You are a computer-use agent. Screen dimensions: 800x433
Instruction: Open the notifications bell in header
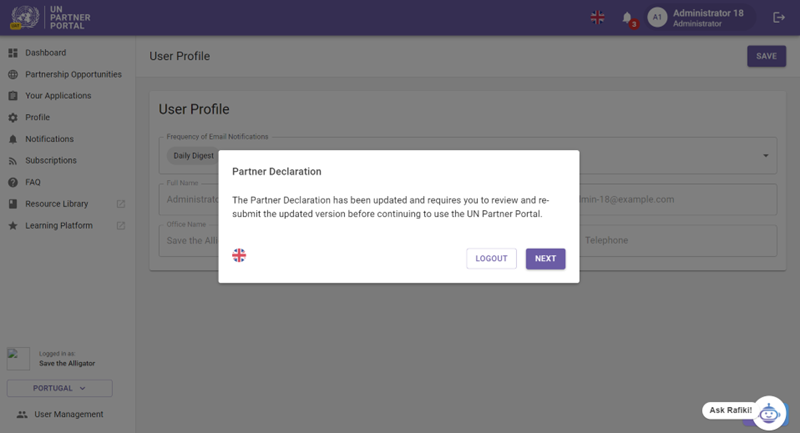(x=628, y=18)
